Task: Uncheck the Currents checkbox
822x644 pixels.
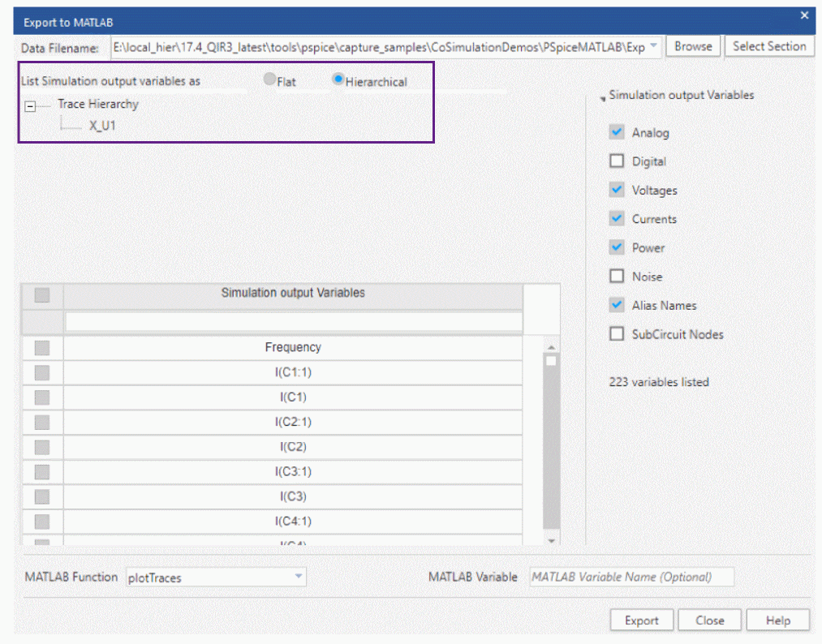Action: click(x=617, y=218)
